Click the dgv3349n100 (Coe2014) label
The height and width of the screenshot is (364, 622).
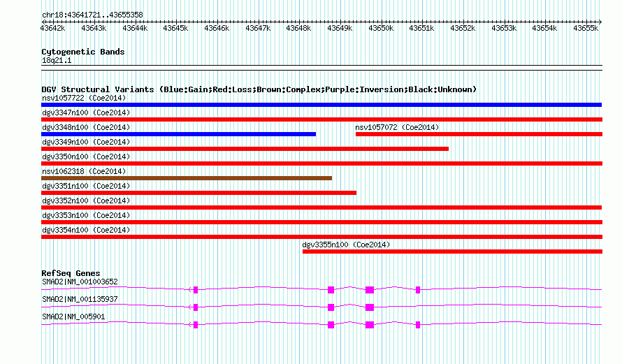[86, 142]
